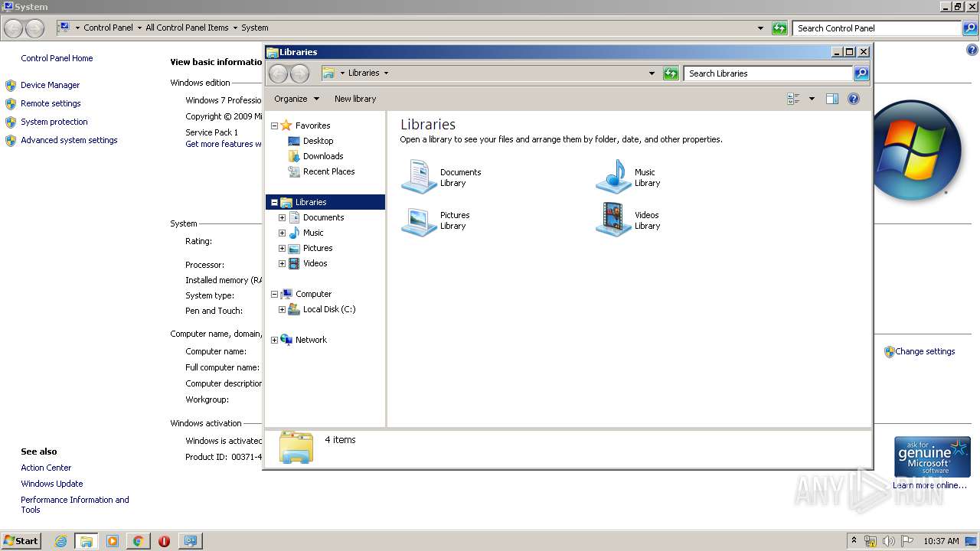Open Action Center flag tray icon
The image size is (980, 551).
[907, 541]
